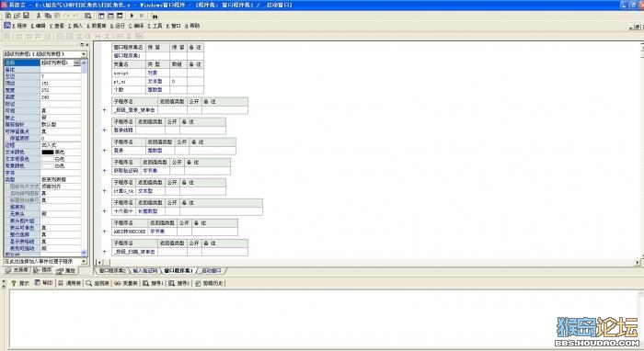The width and height of the screenshot is (644, 351).
Task: Click the Open file toolbar icon
Action: click(17, 16)
